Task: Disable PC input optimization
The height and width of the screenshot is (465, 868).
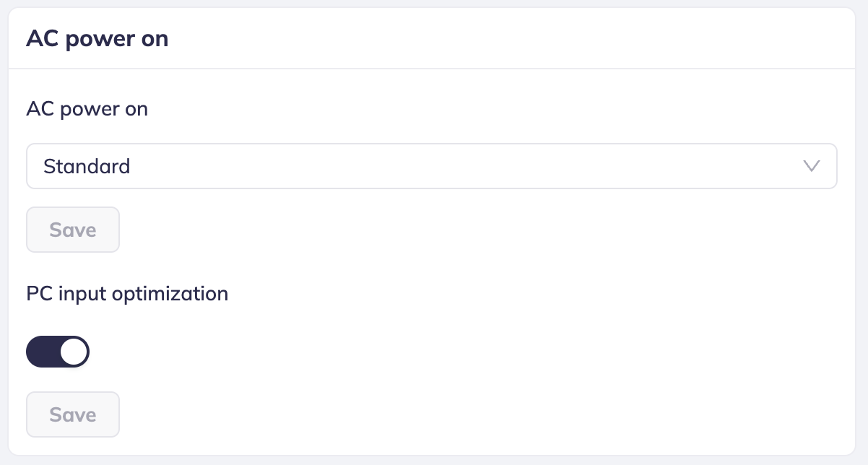Action: [x=58, y=352]
